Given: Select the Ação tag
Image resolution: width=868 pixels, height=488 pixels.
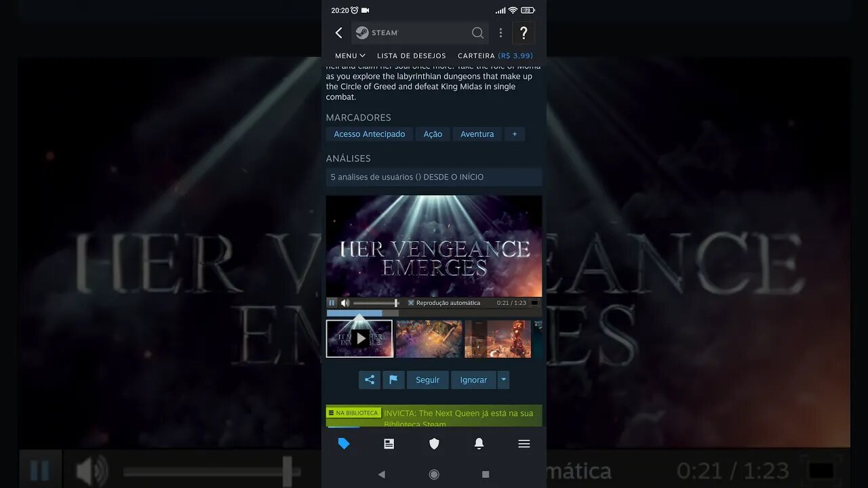Looking at the screenshot, I should [433, 134].
